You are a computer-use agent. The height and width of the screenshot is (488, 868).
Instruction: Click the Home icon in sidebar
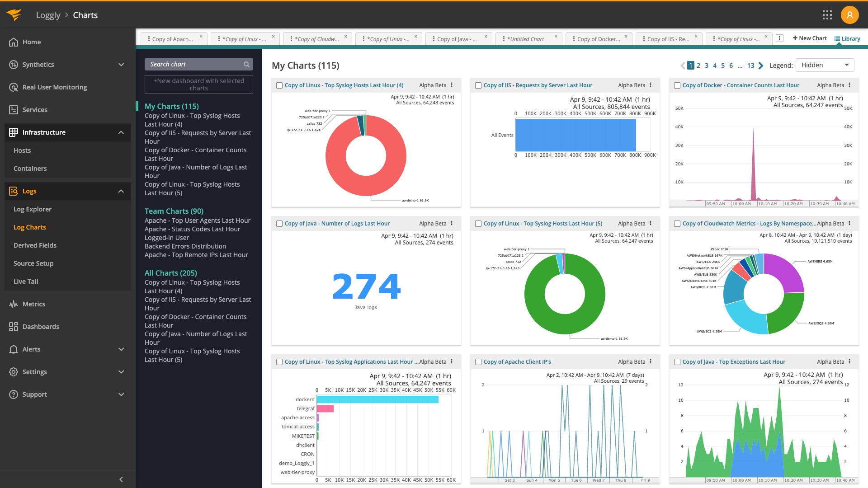[x=14, y=42]
